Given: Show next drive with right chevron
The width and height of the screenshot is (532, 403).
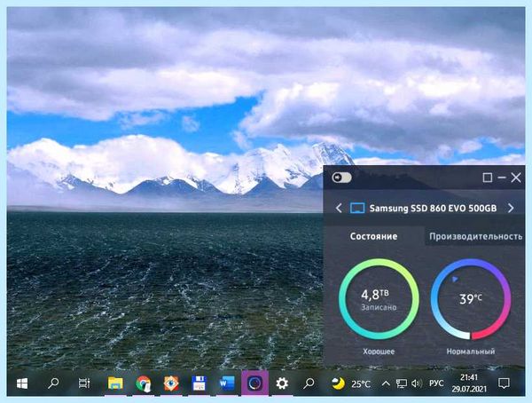Looking at the screenshot, I should [511, 208].
